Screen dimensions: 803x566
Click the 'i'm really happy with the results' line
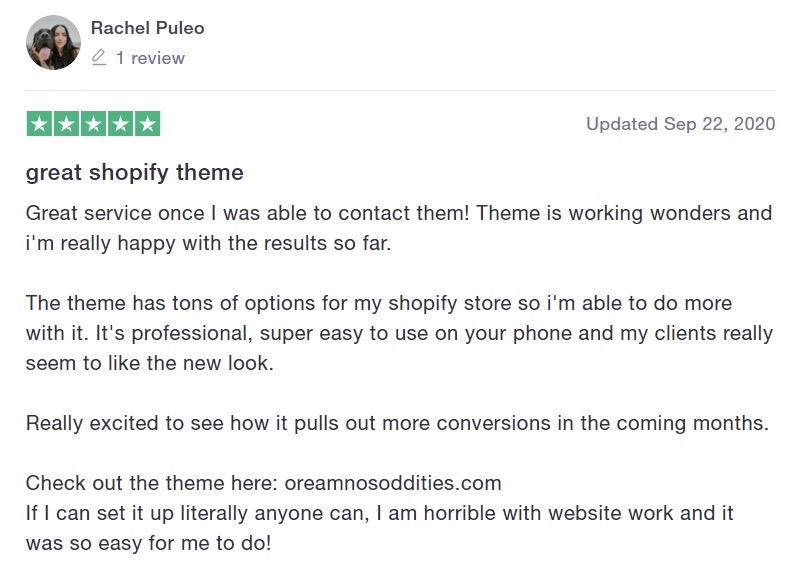pos(208,243)
